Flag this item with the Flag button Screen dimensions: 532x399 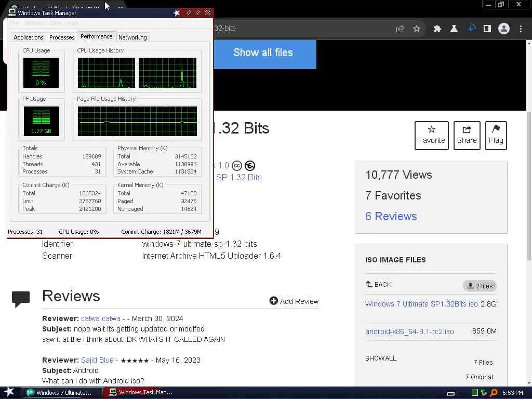tap(496, 136)
